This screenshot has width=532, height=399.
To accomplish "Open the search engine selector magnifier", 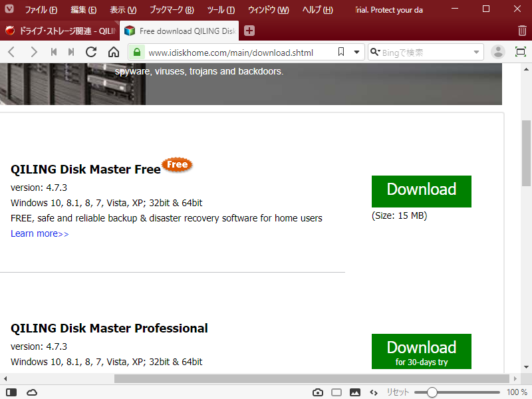I will click(x=374, y=52).
